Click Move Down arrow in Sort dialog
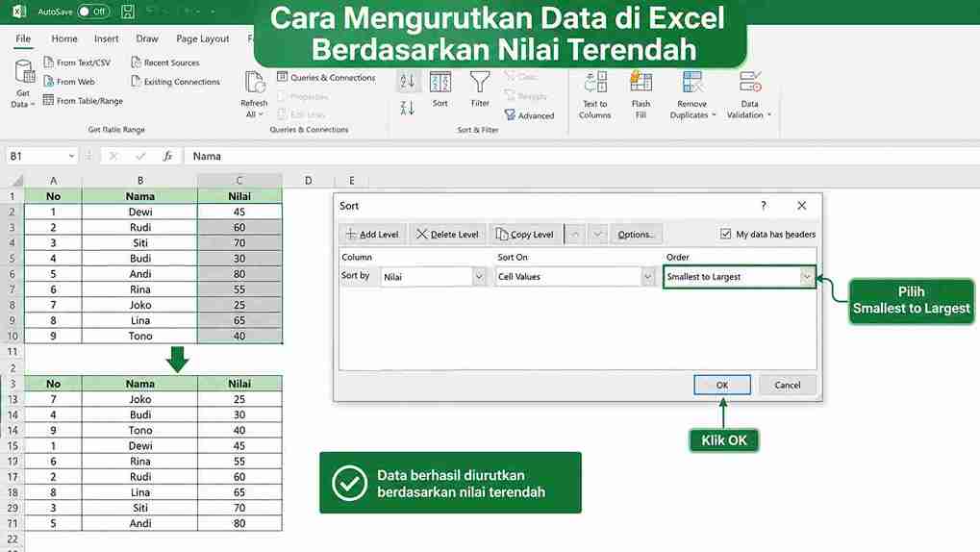Screen dimensions: 980x552 tap(597, 234)
